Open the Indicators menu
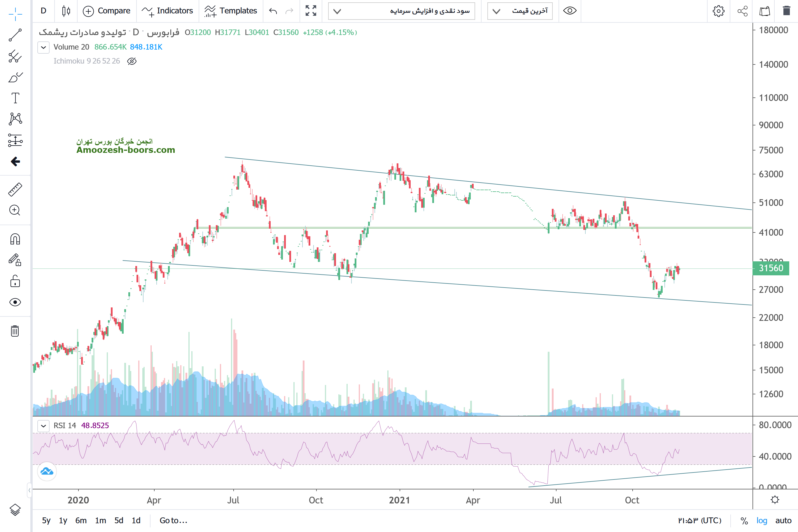The image size is (798, 532). (x=167, y=11)
